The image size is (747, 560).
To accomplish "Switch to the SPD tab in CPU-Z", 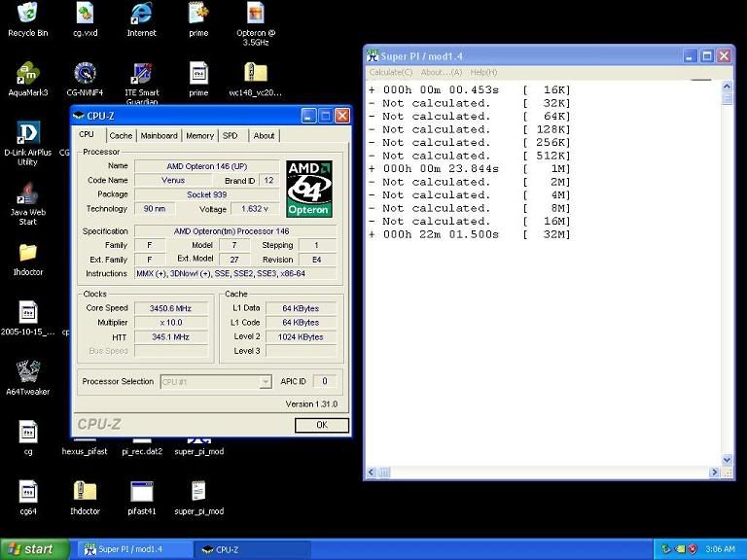I will pyautogui.click(x=231, y=136).
